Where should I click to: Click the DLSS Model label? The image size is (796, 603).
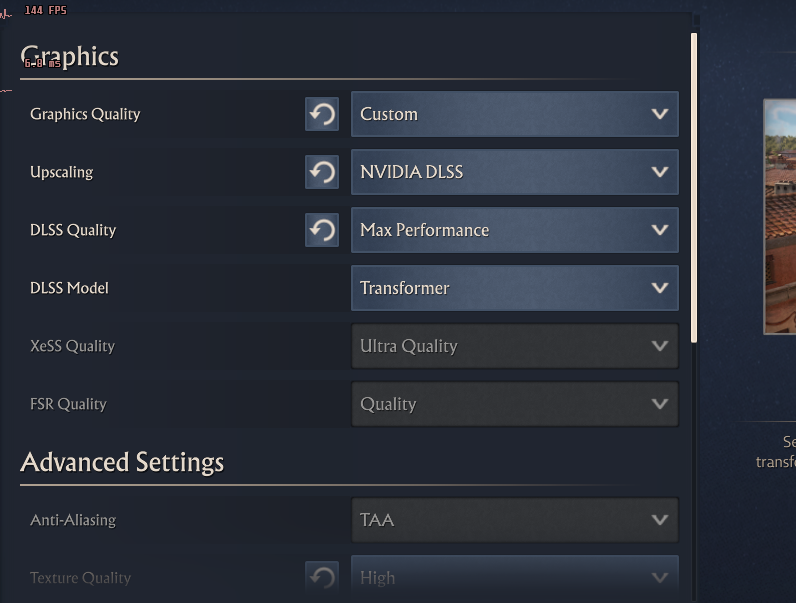pyautogui.click(x=69, y=288)
